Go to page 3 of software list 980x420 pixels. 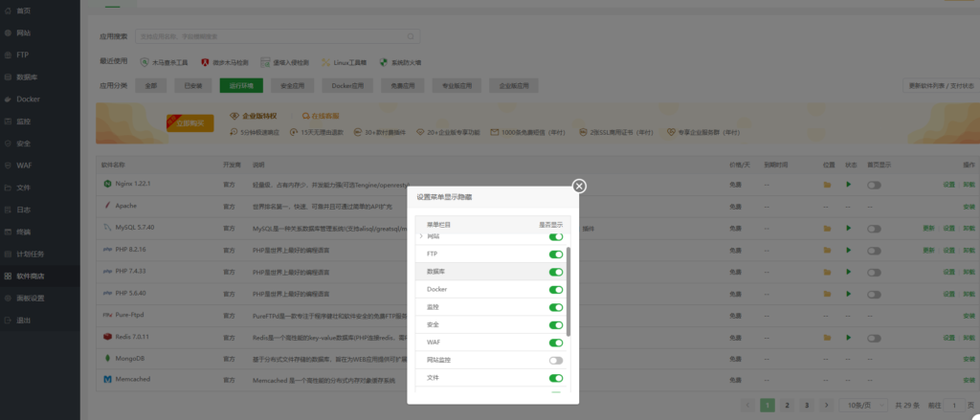click(806, 405)
